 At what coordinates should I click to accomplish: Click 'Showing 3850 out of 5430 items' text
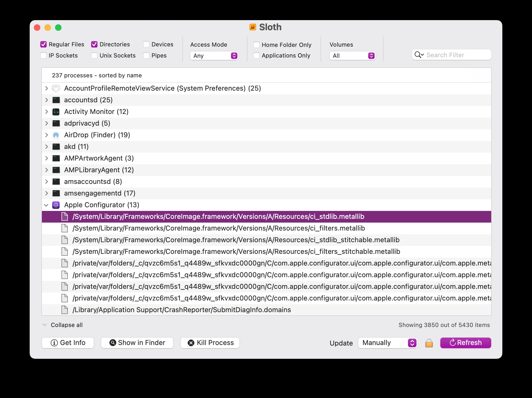[444, 325]
